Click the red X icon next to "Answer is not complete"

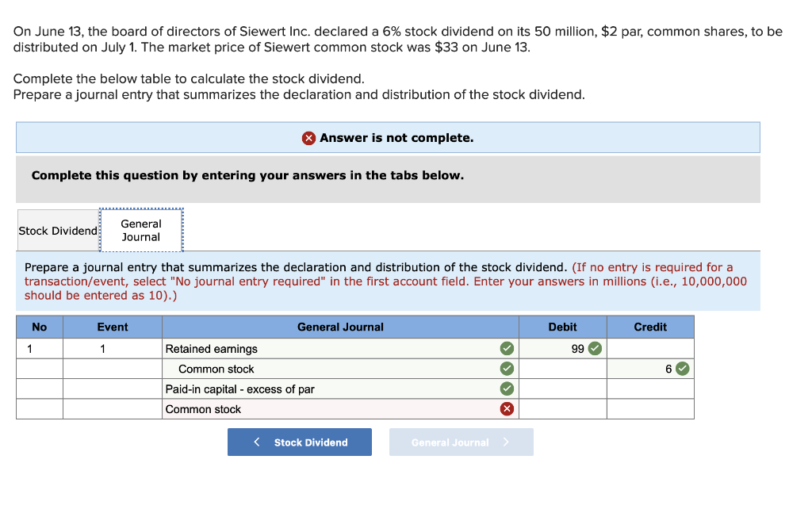pos(308,137)
